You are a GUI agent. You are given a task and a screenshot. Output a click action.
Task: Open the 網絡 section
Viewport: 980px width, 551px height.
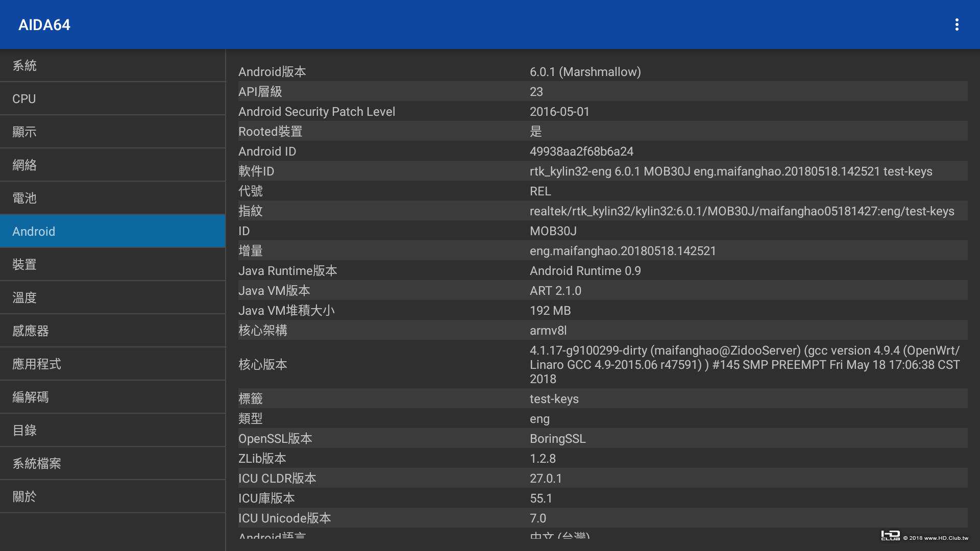(112, 165)
